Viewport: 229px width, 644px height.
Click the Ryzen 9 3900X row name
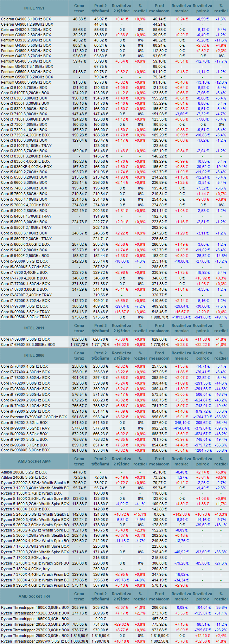35,585
